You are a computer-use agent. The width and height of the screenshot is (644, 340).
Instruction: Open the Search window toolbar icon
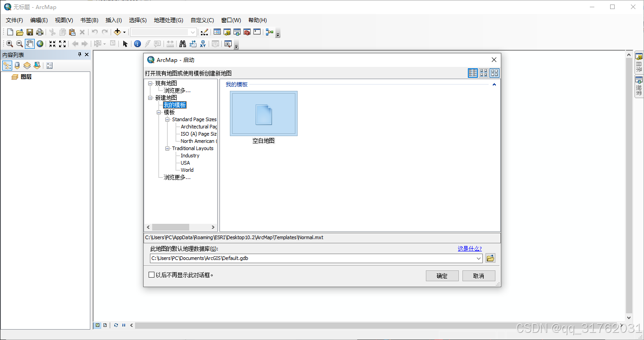click(237, 32)
